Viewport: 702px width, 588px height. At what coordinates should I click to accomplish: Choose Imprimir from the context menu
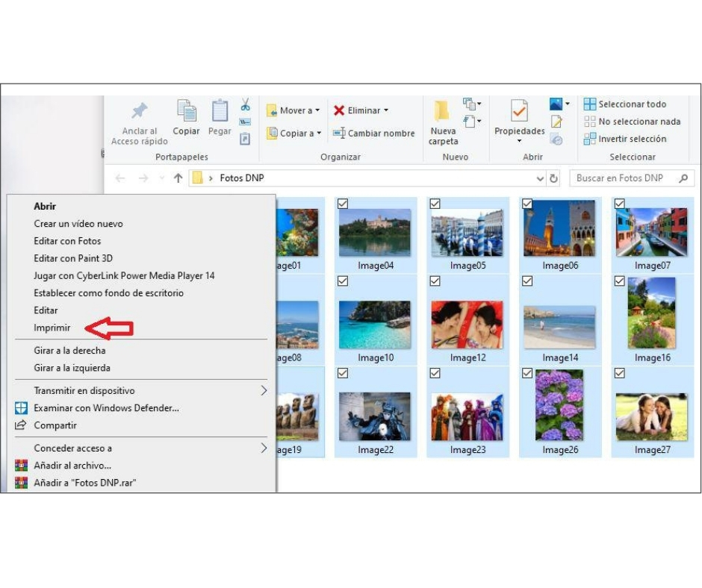pyautogui.click(x=52, y=328)
